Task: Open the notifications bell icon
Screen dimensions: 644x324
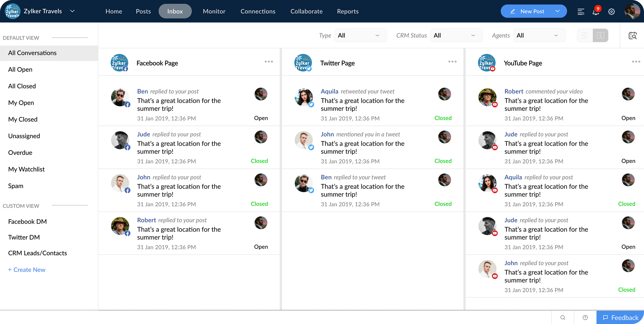Action: 595,12
